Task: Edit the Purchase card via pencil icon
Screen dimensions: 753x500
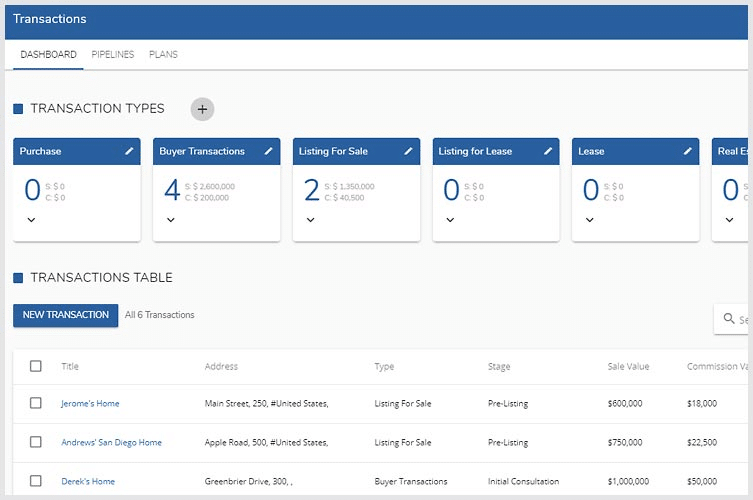Action: [128, 151]
